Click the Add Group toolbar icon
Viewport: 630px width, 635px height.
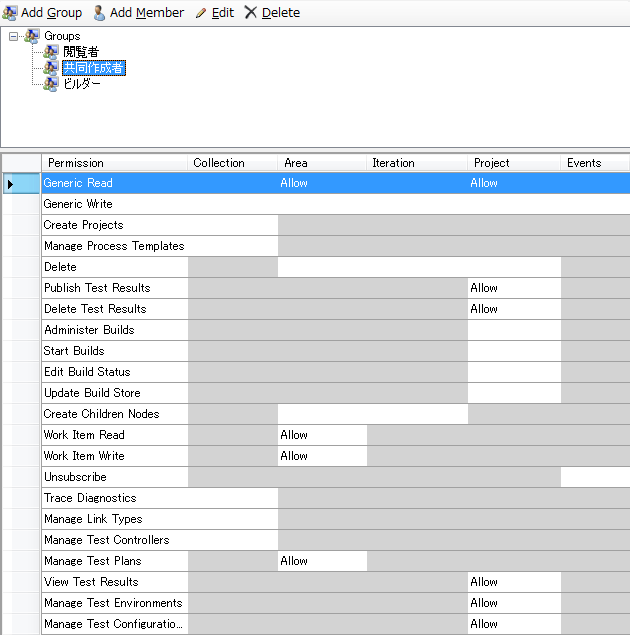[x=10, y=13]
